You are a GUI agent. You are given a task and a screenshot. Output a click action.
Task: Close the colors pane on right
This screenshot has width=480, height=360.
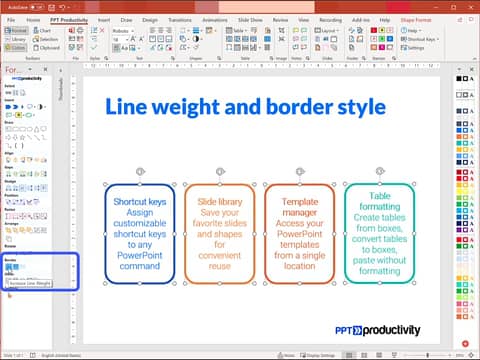pos(472,69)
